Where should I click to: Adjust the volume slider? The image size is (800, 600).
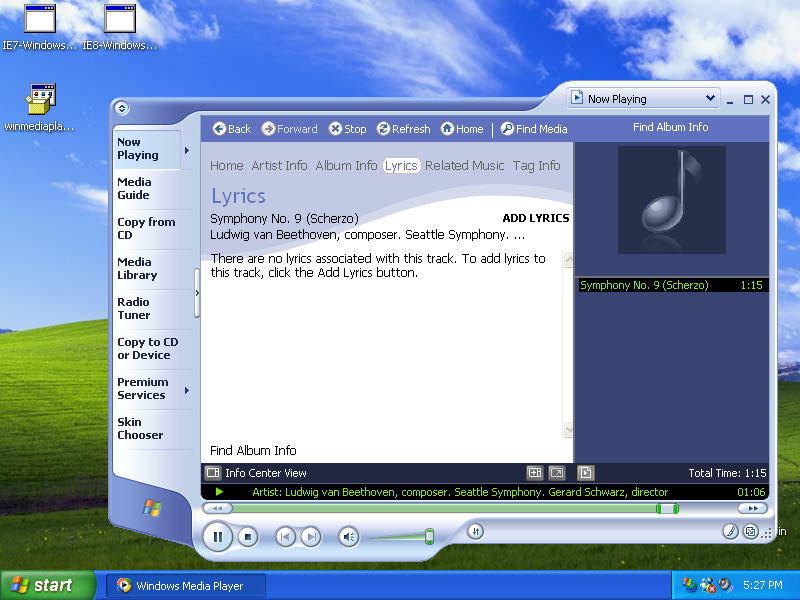[x=429, y=536]
